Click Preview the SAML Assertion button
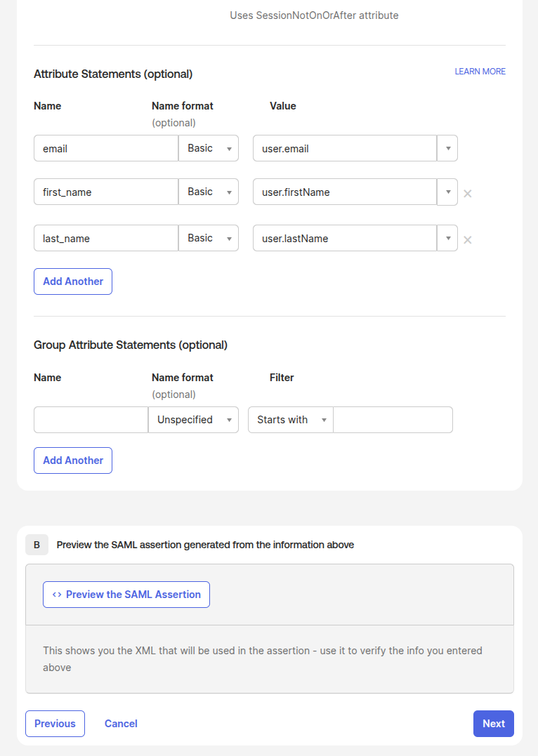 [x=126, y=595]
